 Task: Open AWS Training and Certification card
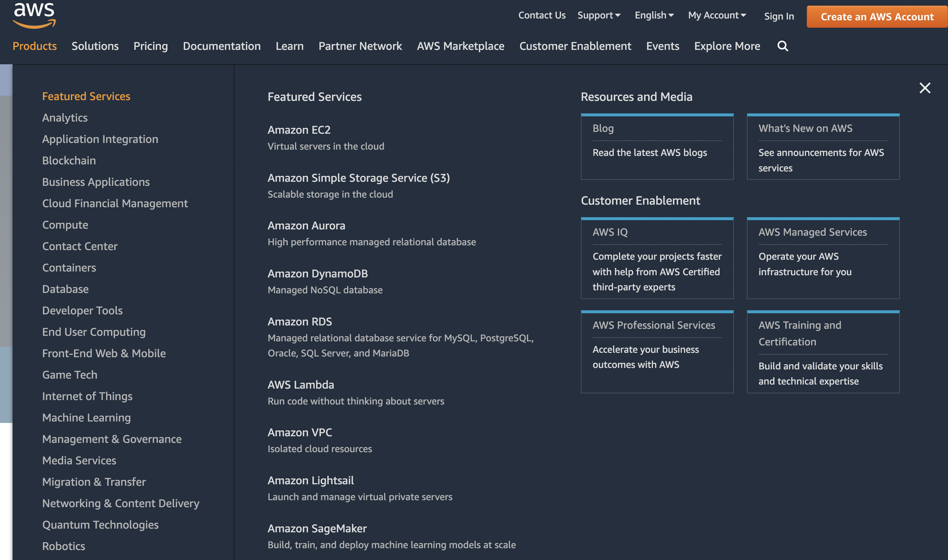coord(823,352)
